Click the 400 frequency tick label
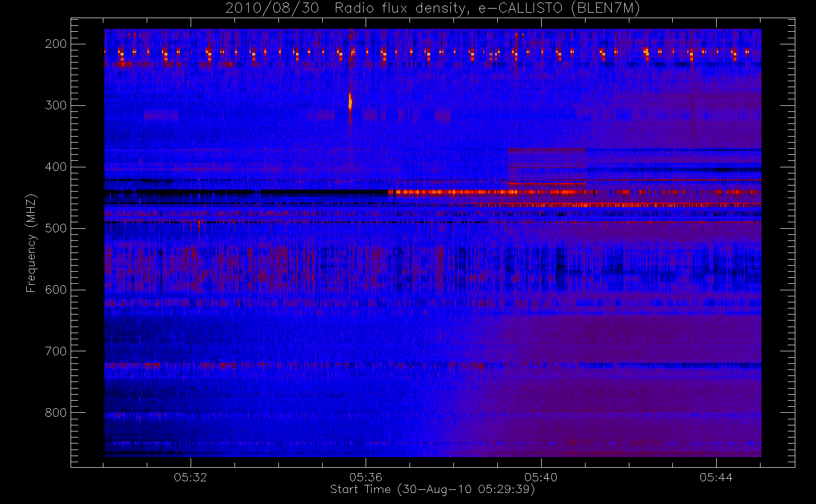816x504 pixels. 56,167
